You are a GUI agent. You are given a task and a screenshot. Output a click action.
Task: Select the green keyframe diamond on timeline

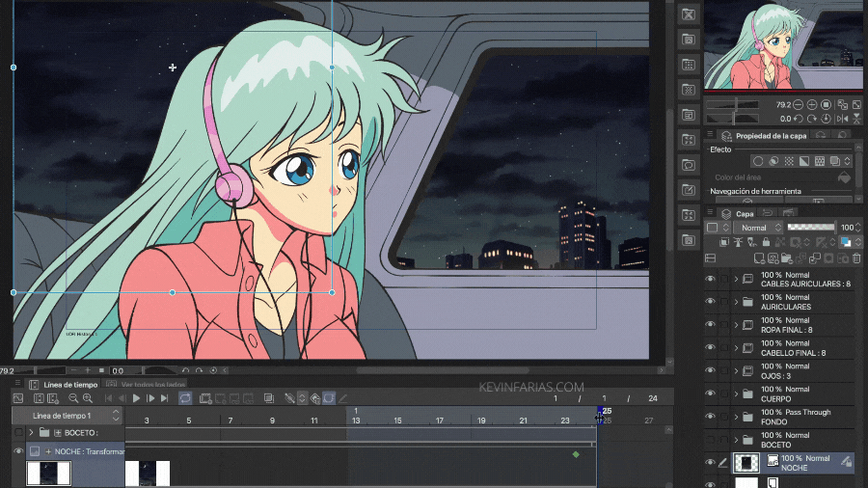coord(576,454)
